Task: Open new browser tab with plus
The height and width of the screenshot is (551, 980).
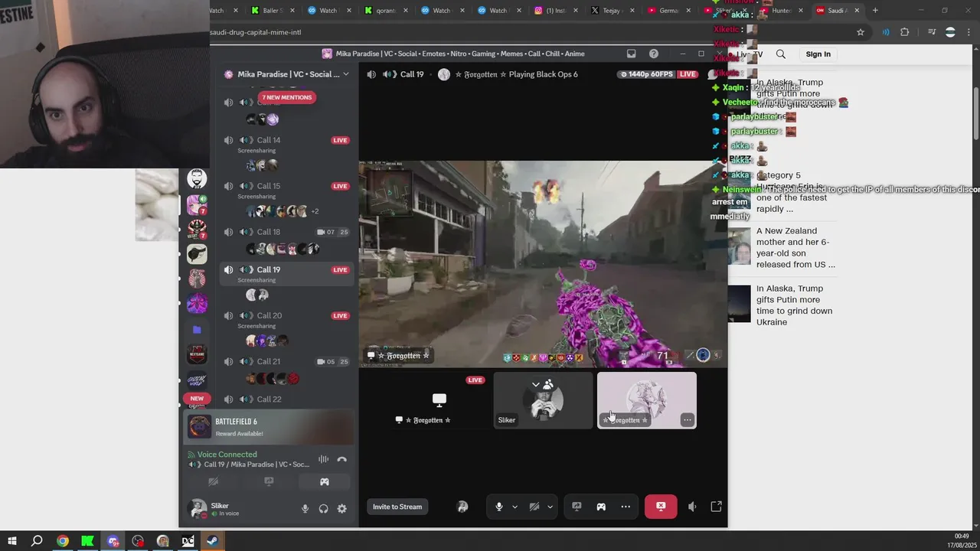Action: [x=875, y=11]
